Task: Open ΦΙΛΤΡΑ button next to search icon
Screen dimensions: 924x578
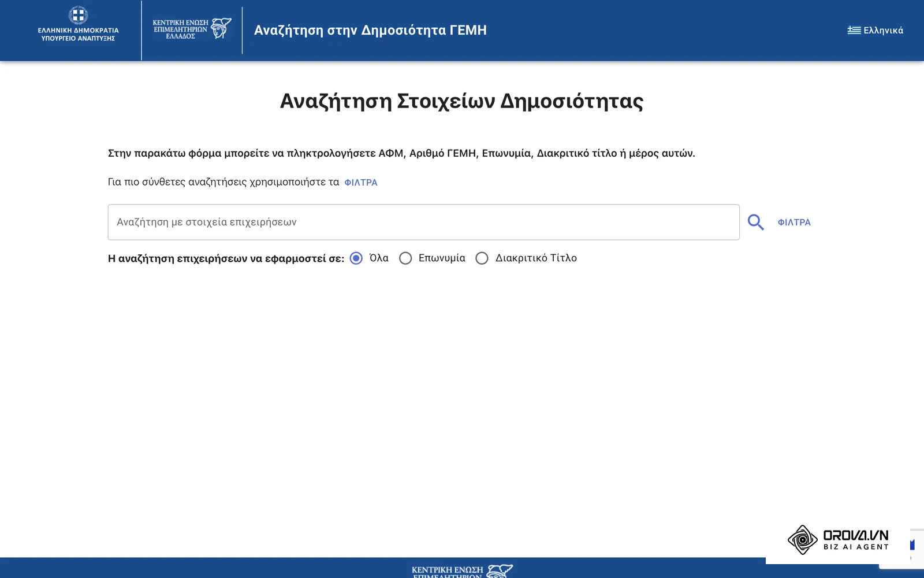Action: [x=794, y=222]
